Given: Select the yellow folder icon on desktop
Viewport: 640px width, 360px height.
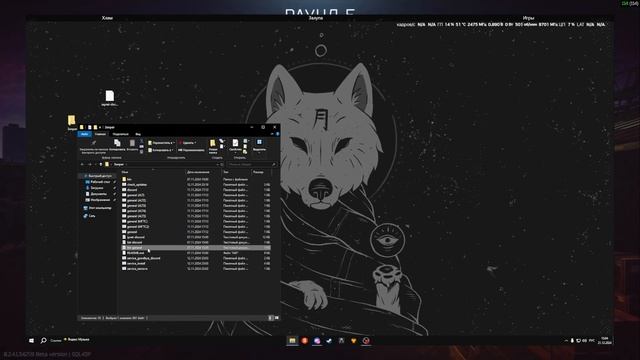Looking at the screenshot, I should coord(72,122).
